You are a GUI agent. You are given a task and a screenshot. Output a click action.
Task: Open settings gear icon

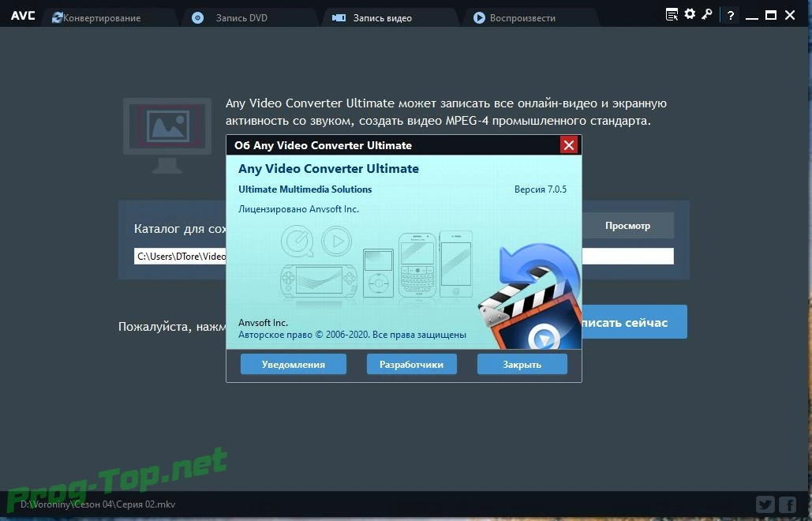point(690,14)
